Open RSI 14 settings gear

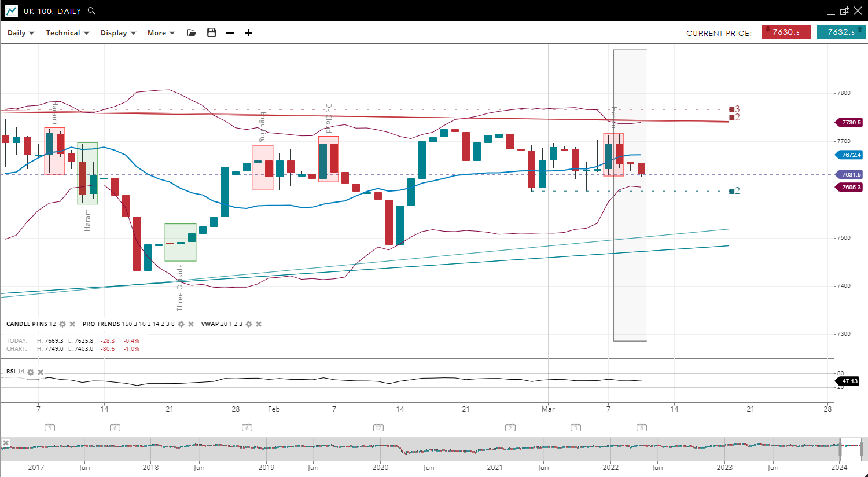31,372
